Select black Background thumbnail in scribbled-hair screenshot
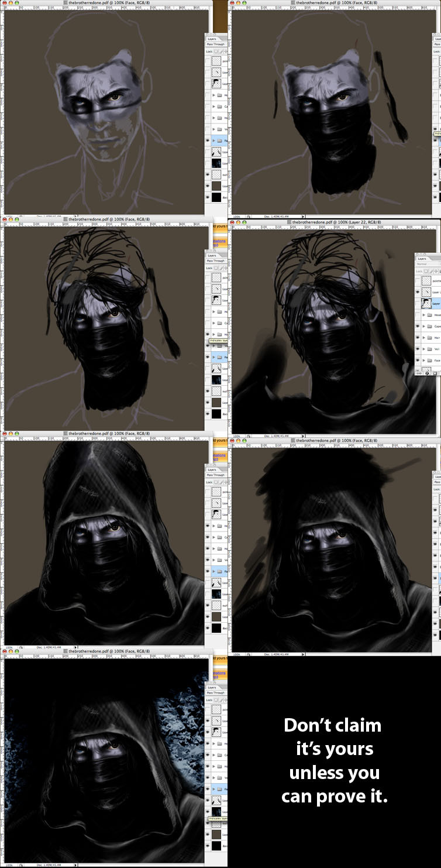The image size is (441, 868). pos(216,414)
